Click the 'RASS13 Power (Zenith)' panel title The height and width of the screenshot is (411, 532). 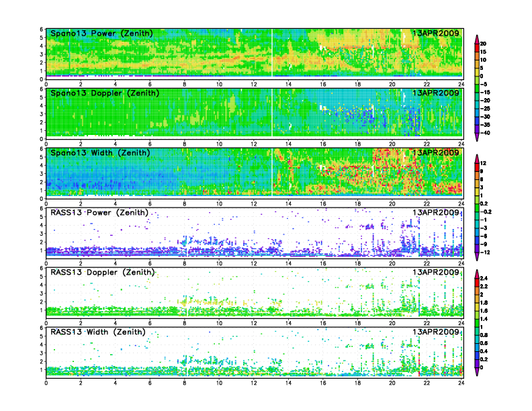point(99,213)
